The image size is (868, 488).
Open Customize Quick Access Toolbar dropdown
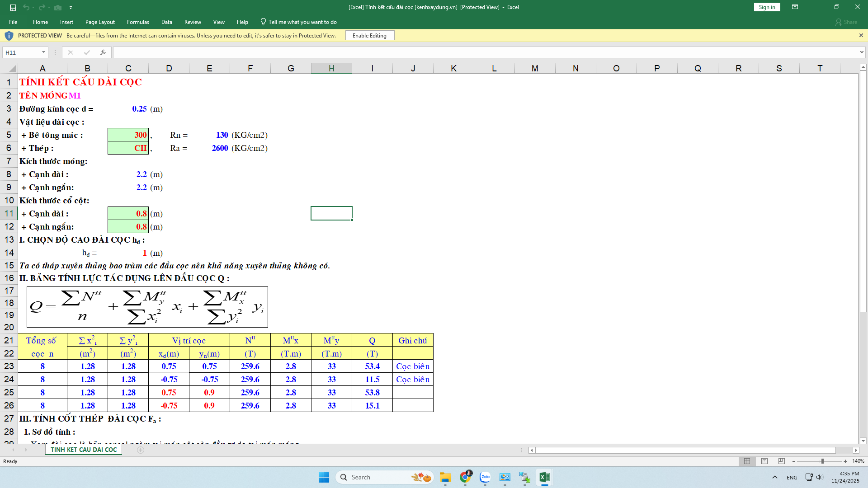pos(71,8)
